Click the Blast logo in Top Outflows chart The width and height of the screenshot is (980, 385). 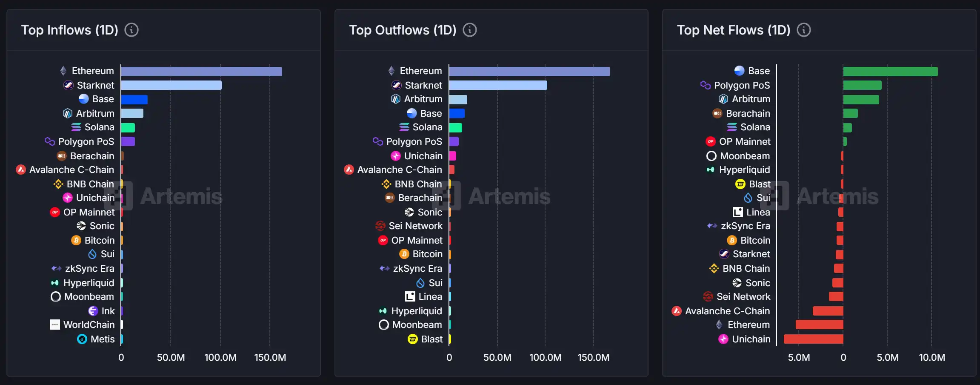tap(413, 339)
